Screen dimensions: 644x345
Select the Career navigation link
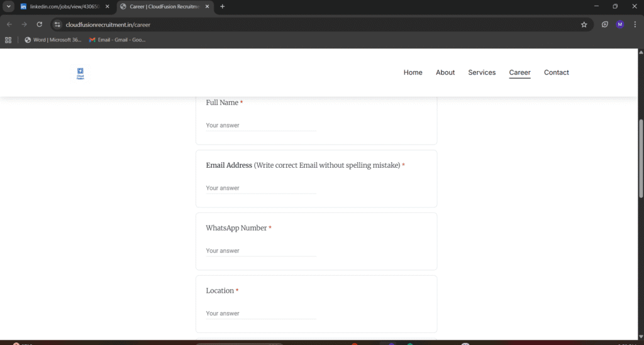519,73
